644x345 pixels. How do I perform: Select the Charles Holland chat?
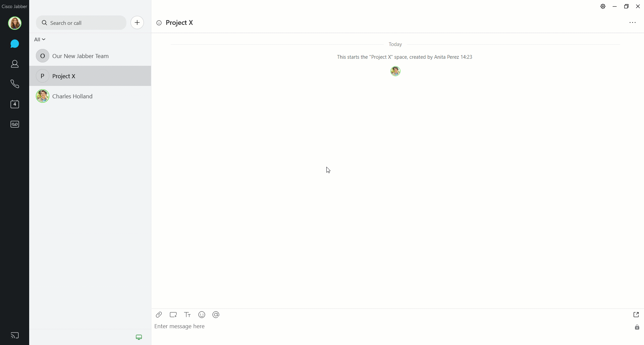(x=90, y=96)
